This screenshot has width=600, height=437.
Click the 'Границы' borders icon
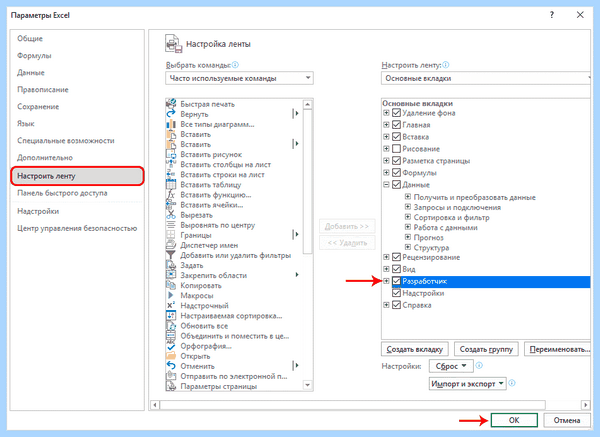[x=171, y=235]
